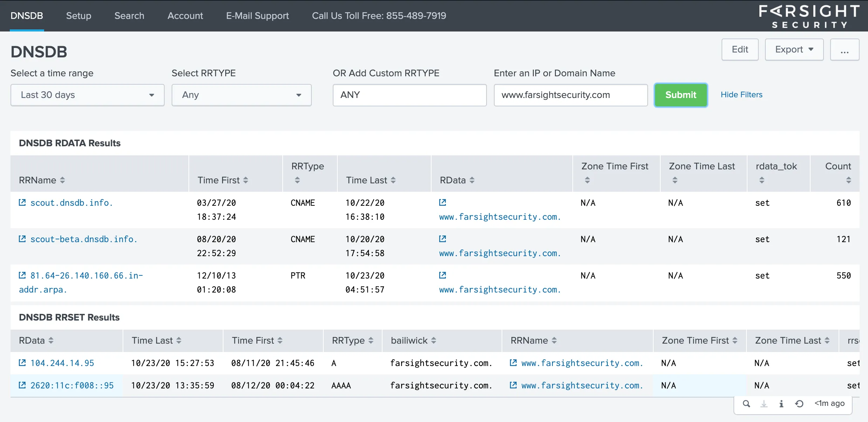Image resolution: width=868 pixels, height=422 pixels.
Task: Open the Select RRTYPE Any dropdown
Action: pyautogui.click(x=242, y=95)
